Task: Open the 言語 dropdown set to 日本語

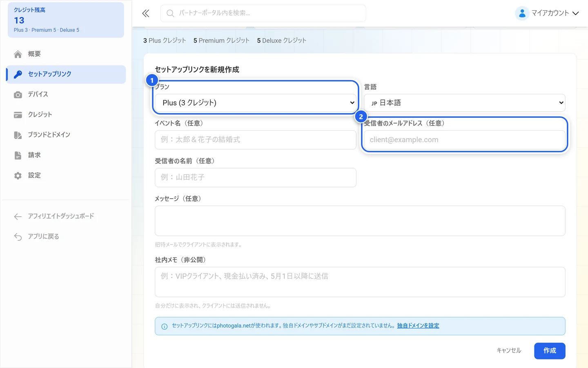Action: [x=465, y=103]
